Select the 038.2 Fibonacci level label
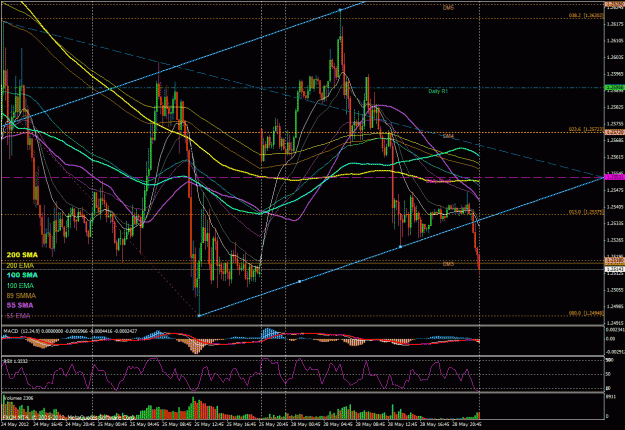The height and width of the screenshot is (430, 625). 586,16
